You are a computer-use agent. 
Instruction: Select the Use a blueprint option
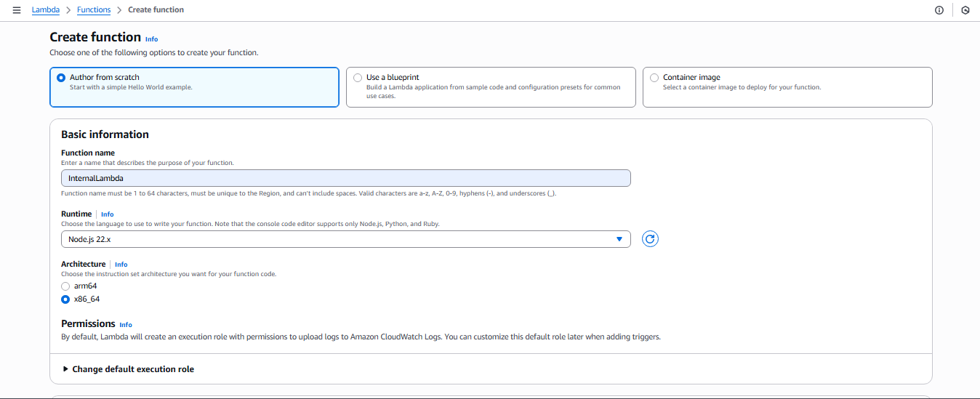[358, 78]
